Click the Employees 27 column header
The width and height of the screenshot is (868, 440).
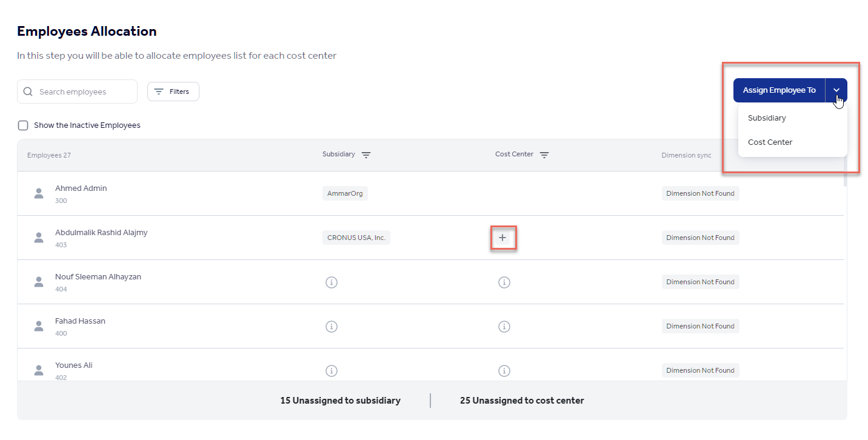coord(48,155)
